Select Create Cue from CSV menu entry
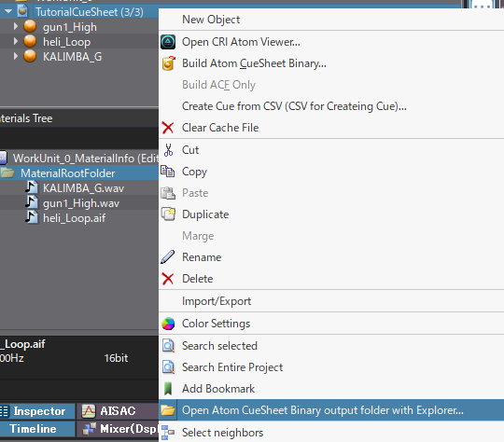The height and width of the screenshot is (442, 504). [331, 106]
